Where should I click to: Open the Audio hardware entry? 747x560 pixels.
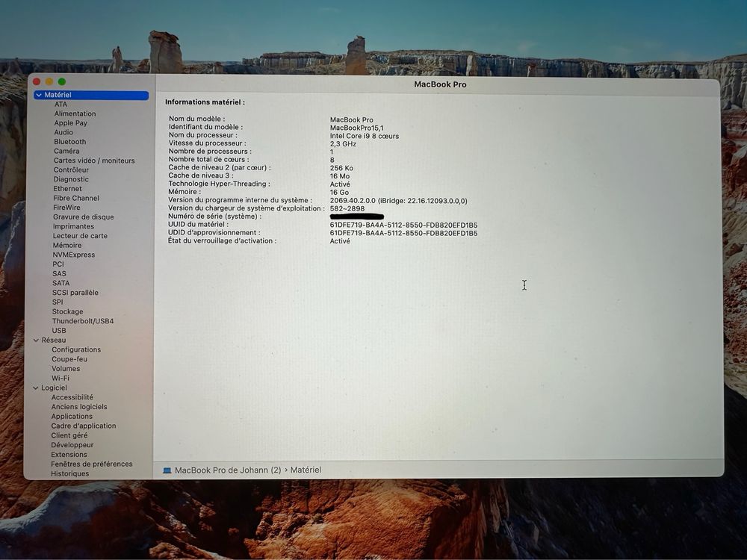coord(63,132)
